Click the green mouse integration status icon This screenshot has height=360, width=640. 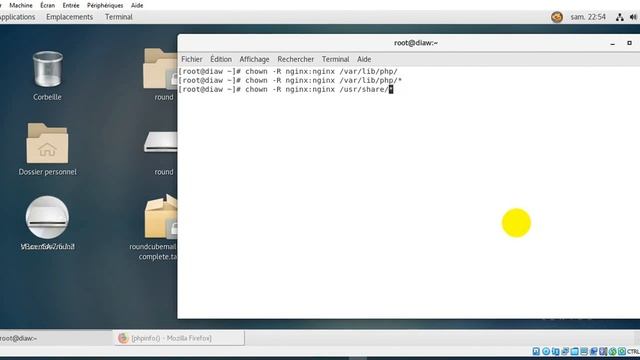click(x=613, y=351)
